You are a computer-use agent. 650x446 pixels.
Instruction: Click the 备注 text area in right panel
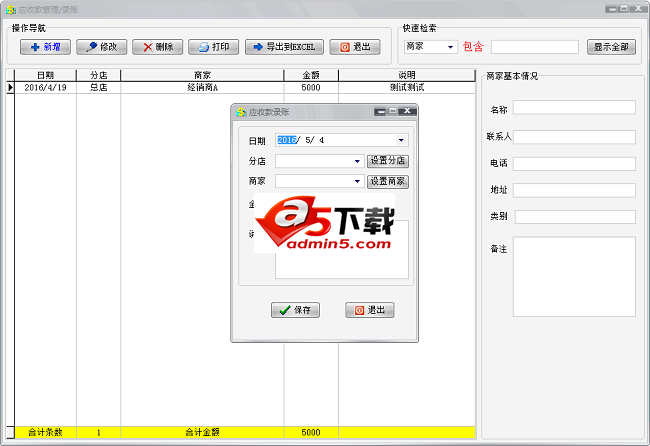click(574, 276)
